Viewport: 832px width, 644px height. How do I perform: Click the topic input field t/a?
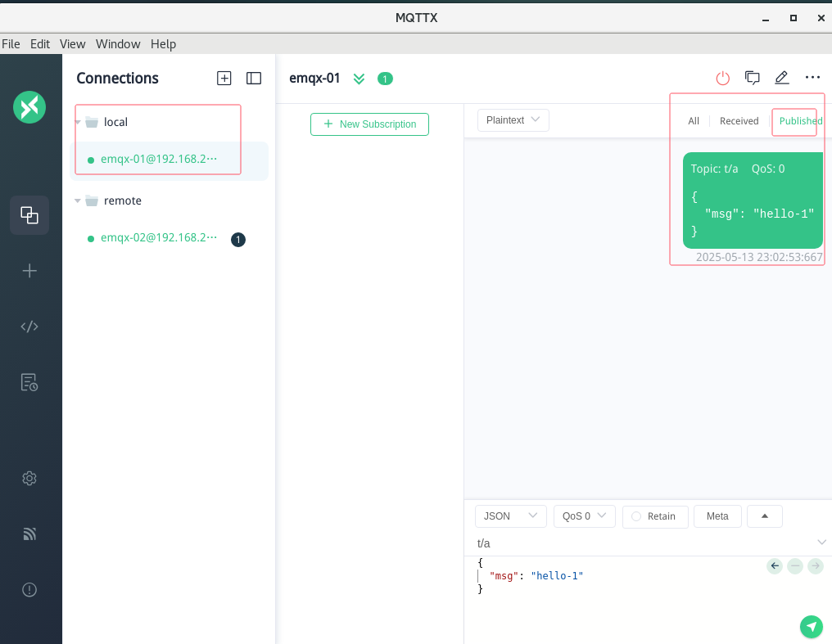(x=644, y=543)
